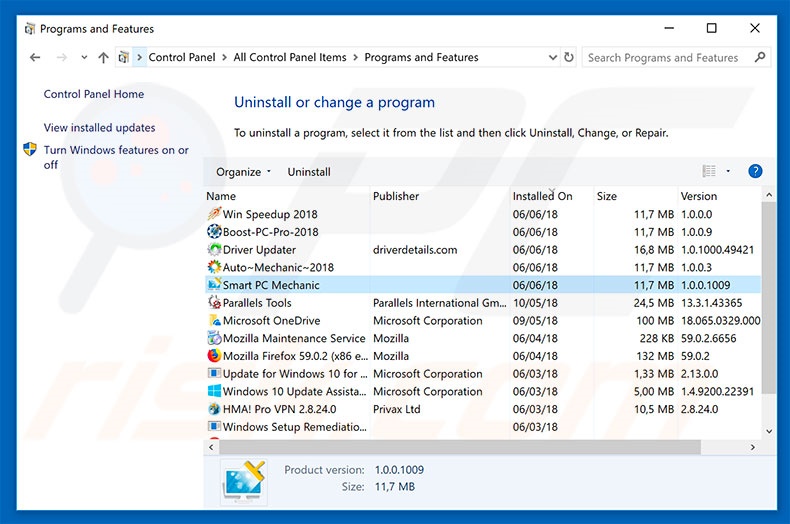Click the HMA! Pro VPN icon

click(x=214, y=408)
